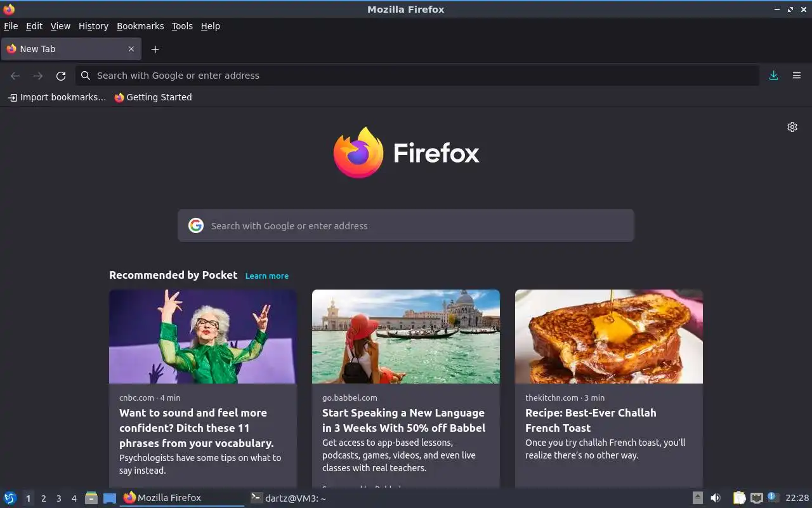Open the Edit menu
The image size is (812, 508).
[34, 26]
